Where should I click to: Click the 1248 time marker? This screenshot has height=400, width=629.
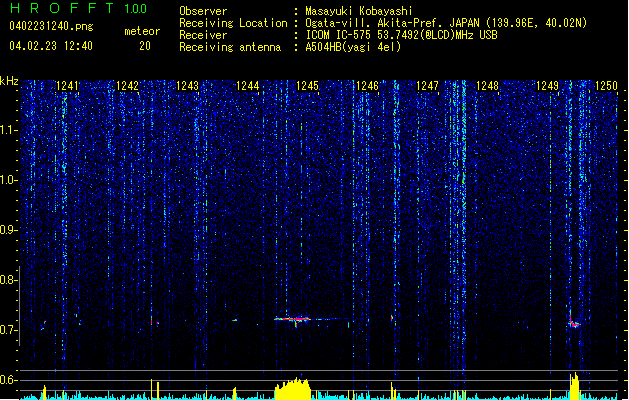[487, 86]
